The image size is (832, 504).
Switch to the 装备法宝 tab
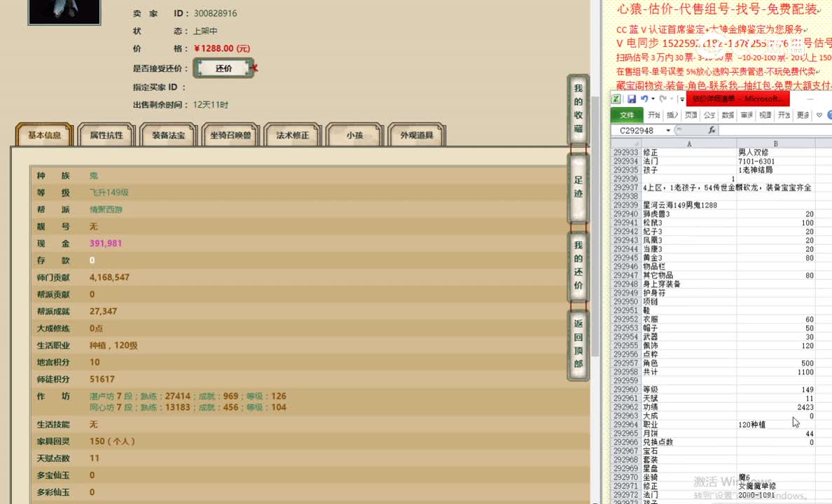pyautogui.click(x=167, y=134)
